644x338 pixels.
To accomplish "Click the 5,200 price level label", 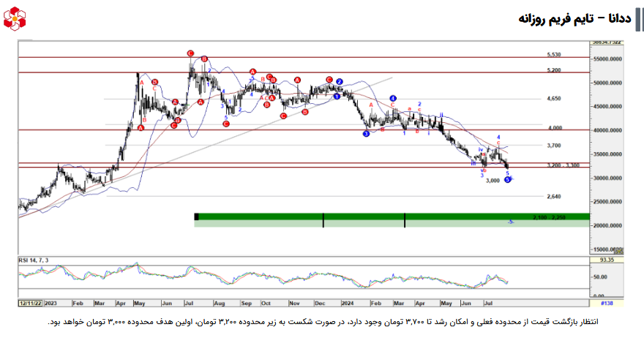I will (x=554, y=70).
